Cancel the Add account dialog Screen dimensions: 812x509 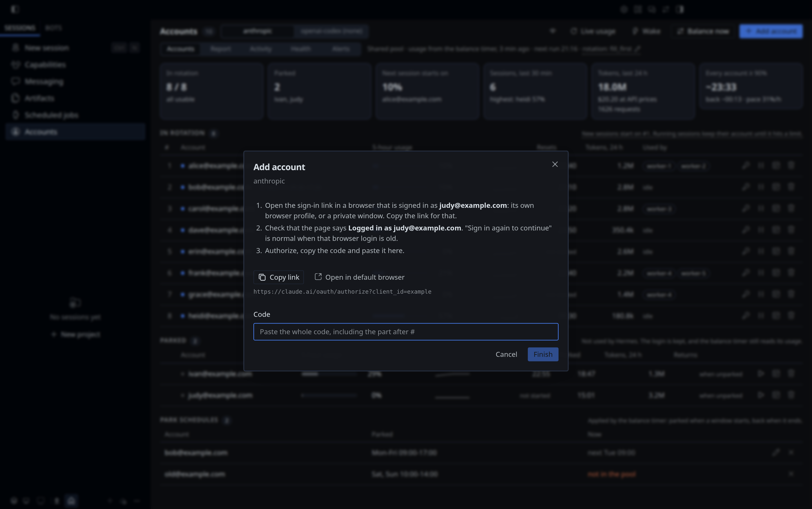coord(506,354)
